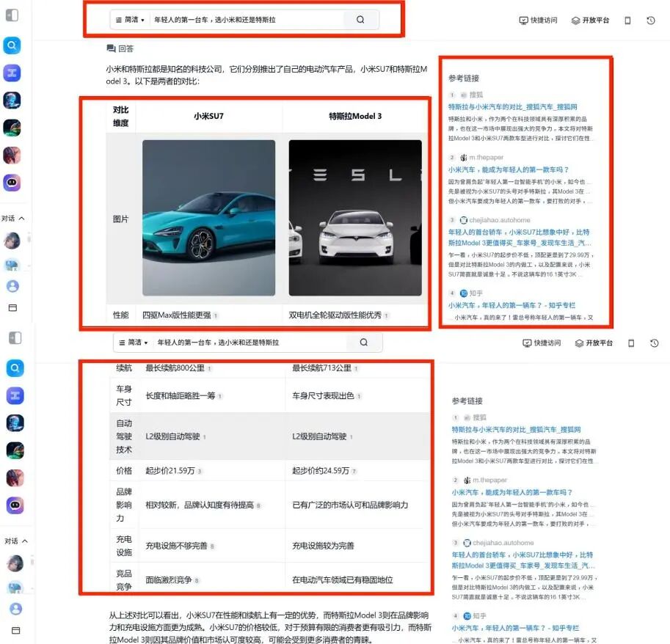The image size is (670, 644).
Task: Open 年轻人的首台轿车 autohome link in lower references
Action: click(523, 560)
